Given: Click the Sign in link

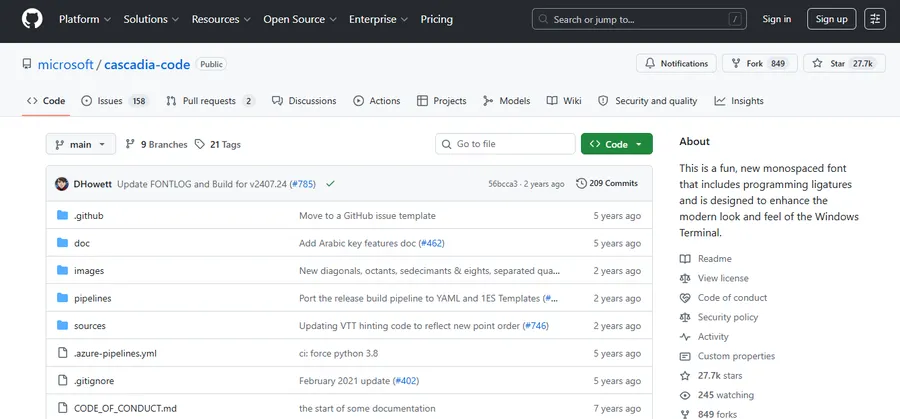Looking at the screenshot, I should (x=777, y=19).
